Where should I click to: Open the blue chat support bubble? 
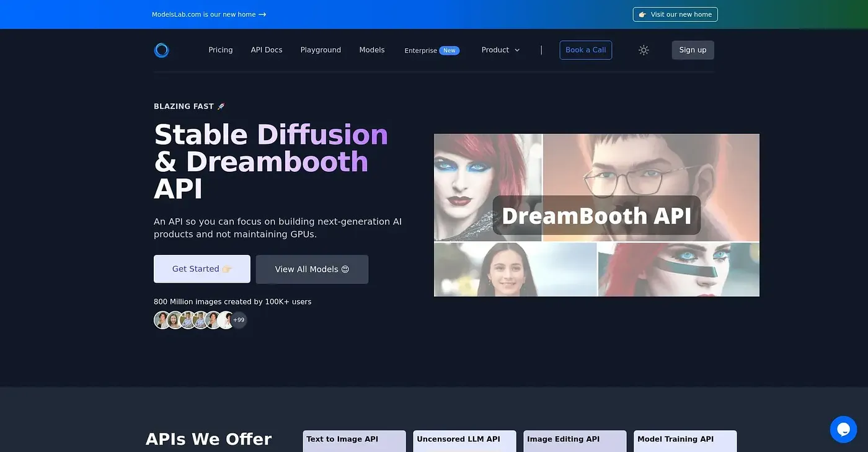[x=843, y=429]
